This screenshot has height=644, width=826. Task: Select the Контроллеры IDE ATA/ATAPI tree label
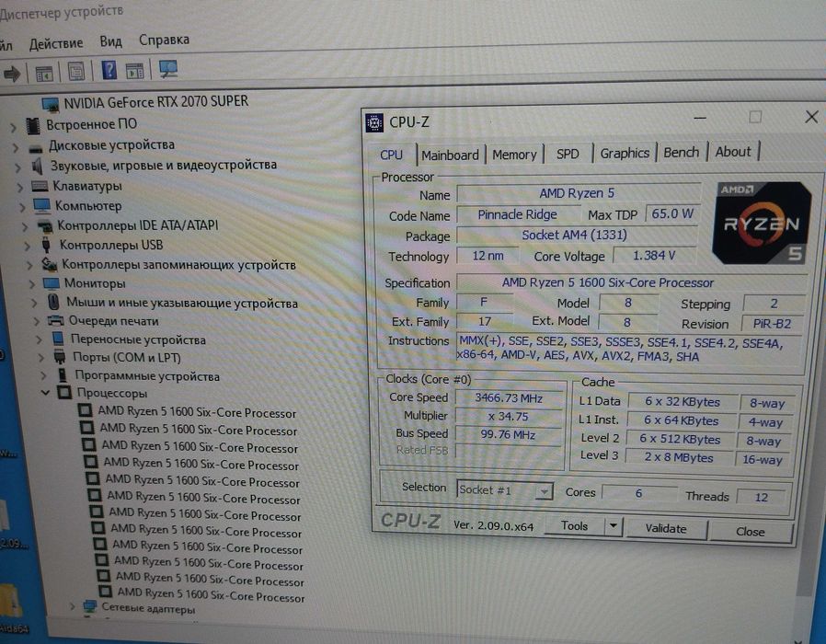click(x=137, y=226)
